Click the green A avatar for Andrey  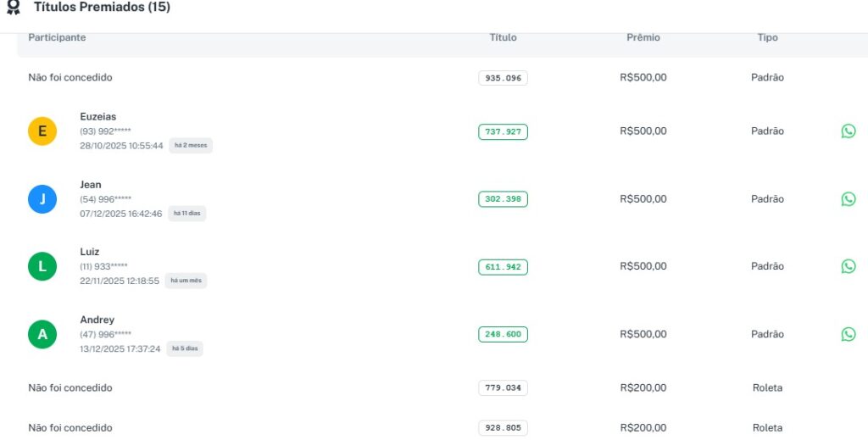coord(42,334)
